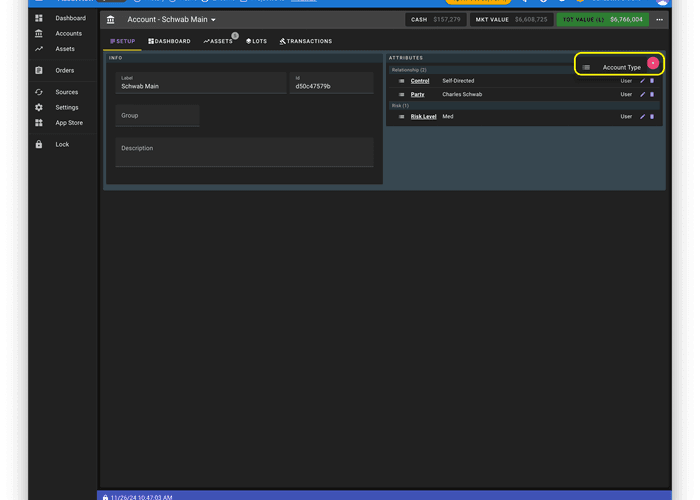Delete the Party attribute using trash icon
The height and width of the screenshot is (500, 700).
click(x=652, y=94)
